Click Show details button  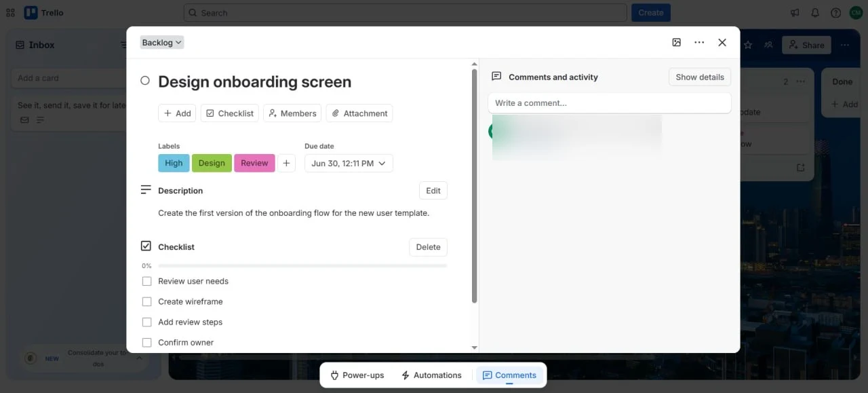700,77
